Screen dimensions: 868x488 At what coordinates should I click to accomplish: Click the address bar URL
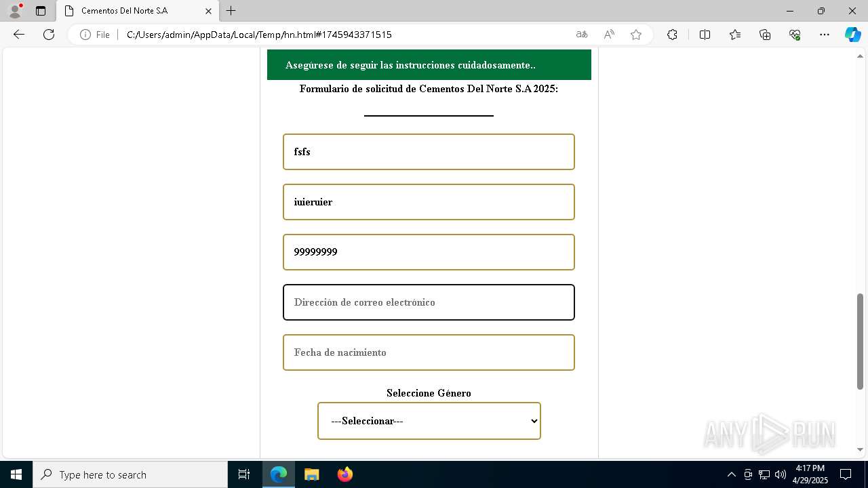point(259,35)
